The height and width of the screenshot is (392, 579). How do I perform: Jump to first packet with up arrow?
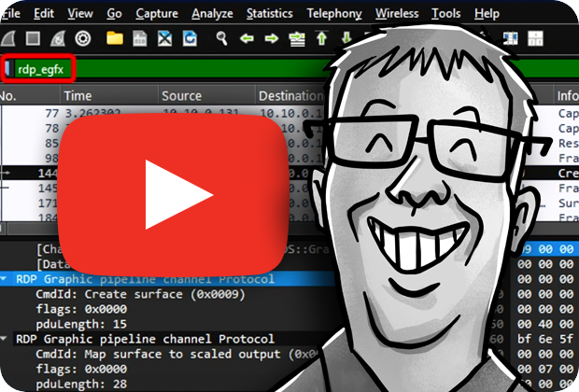321,38
